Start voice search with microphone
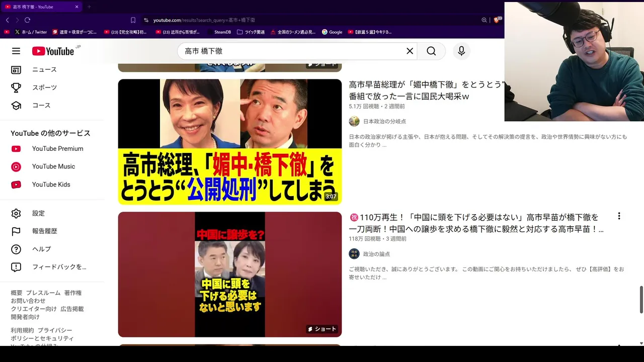This screenshot has width=644, height=362. (461, 51)
